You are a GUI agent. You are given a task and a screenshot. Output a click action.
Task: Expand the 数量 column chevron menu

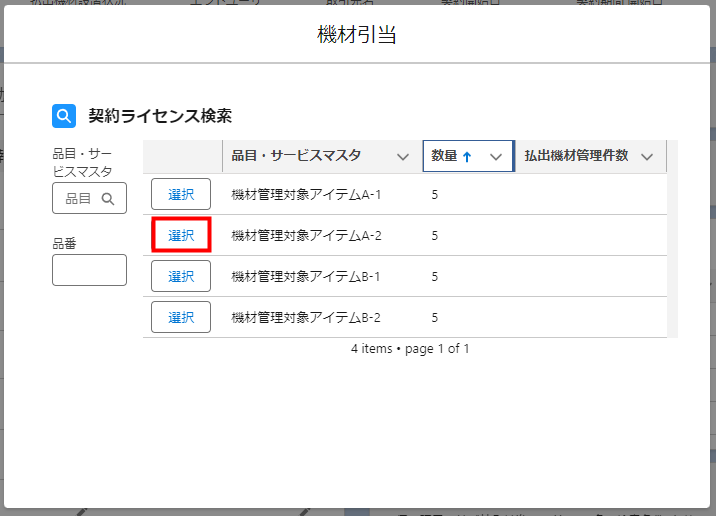[495, 157]
